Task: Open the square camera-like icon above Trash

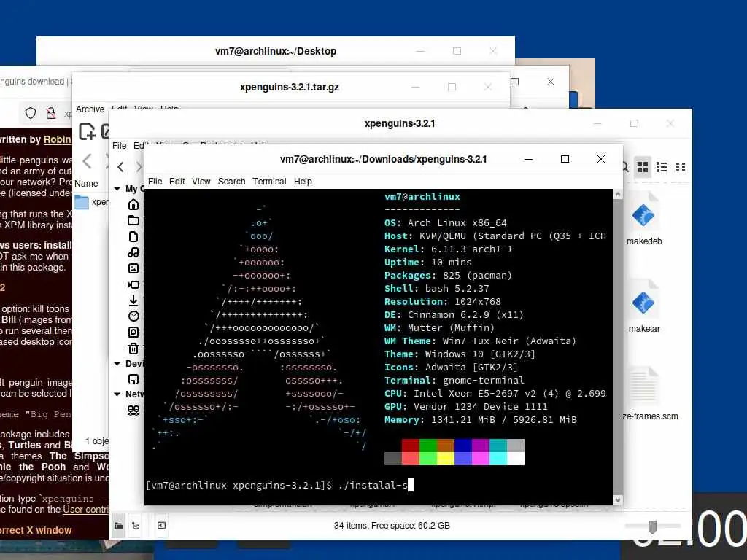Action: 133,332
